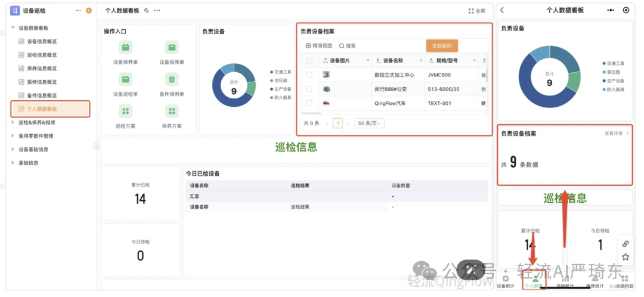Screen dimensions: 644x297
Task: Open the 设备图片 column dropdown arrow
Action: [368, 61]
